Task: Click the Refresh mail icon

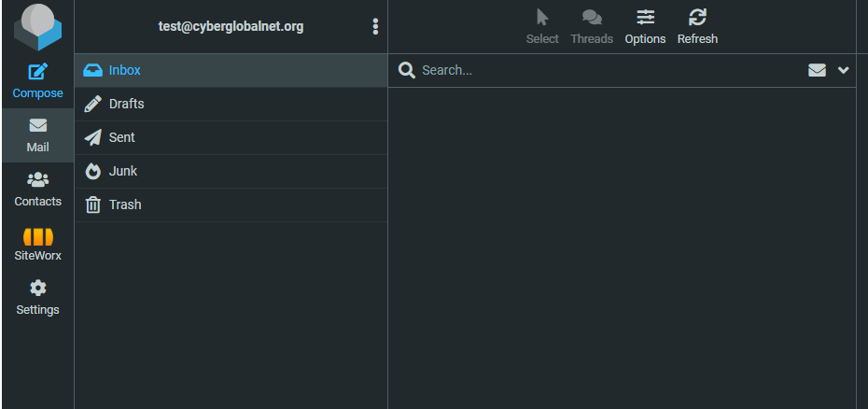Action: coord(697,27)
